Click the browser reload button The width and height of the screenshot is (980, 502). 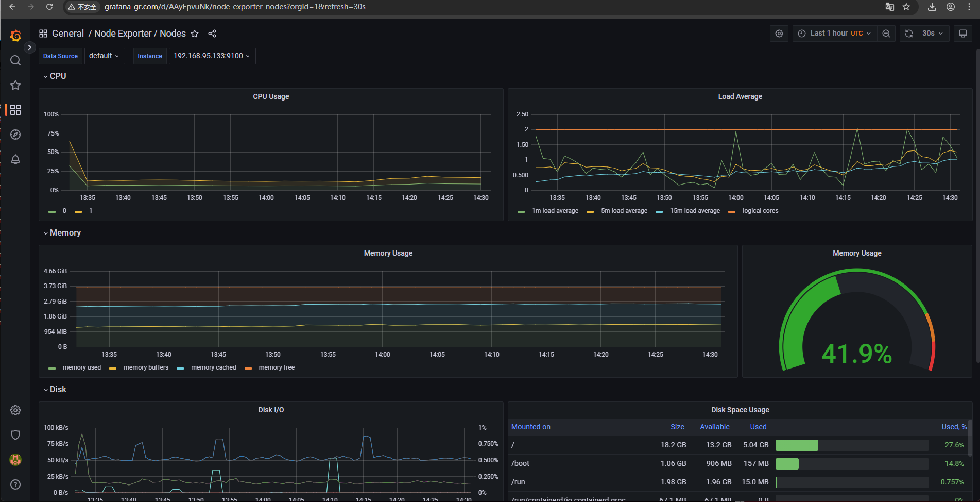click(49, 7)
